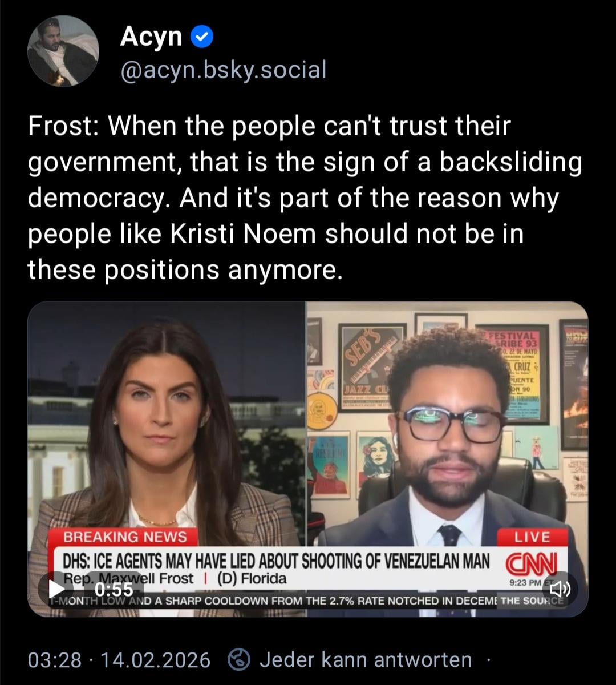Click the Rep. Maxwell Frost (D) Florida caption
This screenshot has height=685, width=616.
click(175, 578)
